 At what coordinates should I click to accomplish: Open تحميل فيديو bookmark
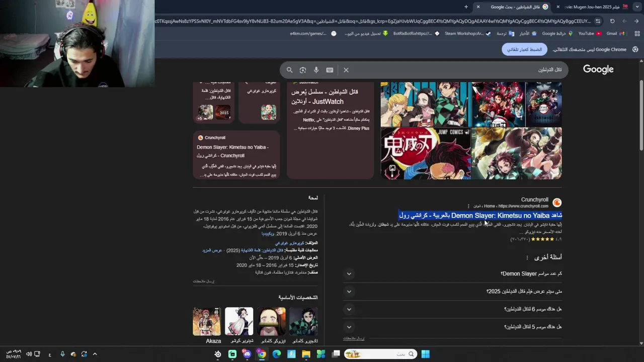tap(366, 34)
